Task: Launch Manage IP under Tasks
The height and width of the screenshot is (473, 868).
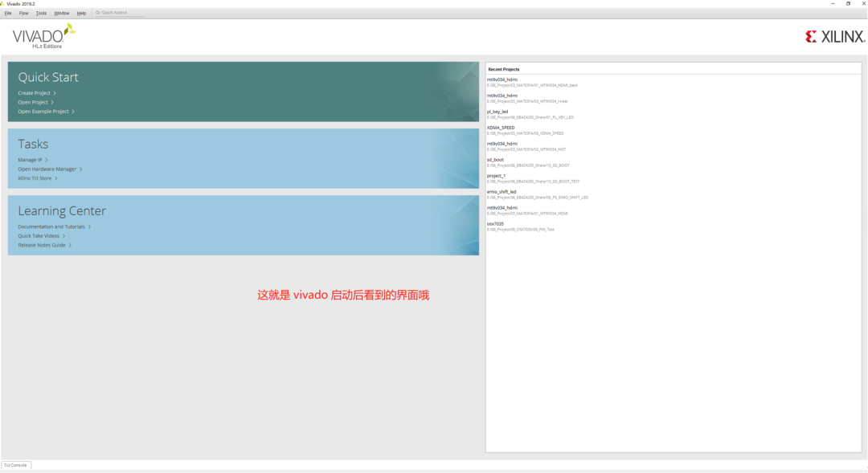Action: point(33,160)
